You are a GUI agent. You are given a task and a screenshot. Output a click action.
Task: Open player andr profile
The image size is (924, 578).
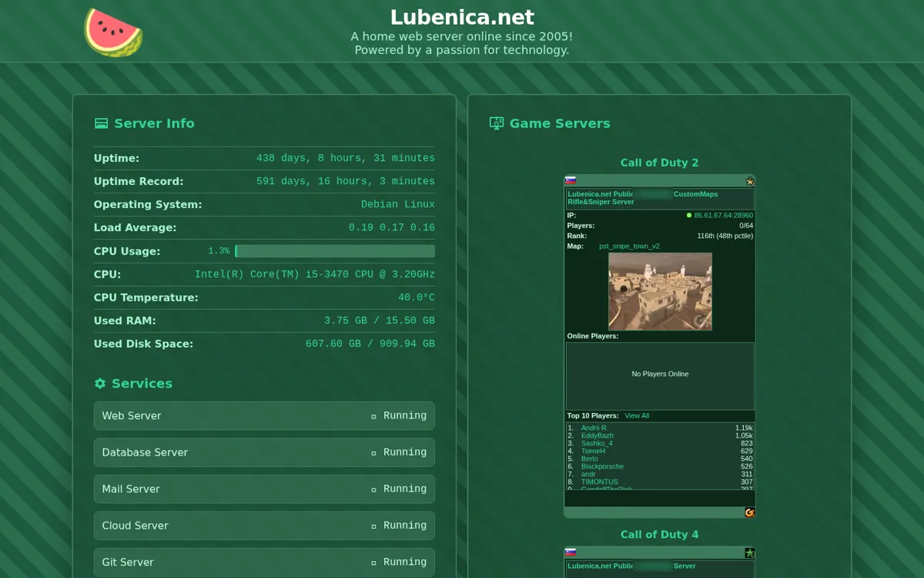[x=588, y=474]
